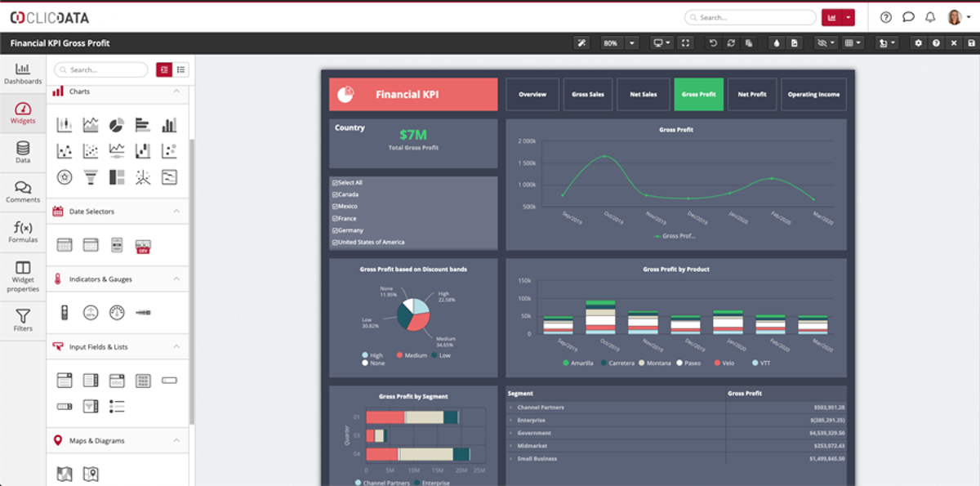The width and height of the screenshot is (980, 486).
Task: Open the device display mode dropdown
Action: pyautogui.click(x=661, y=43)
